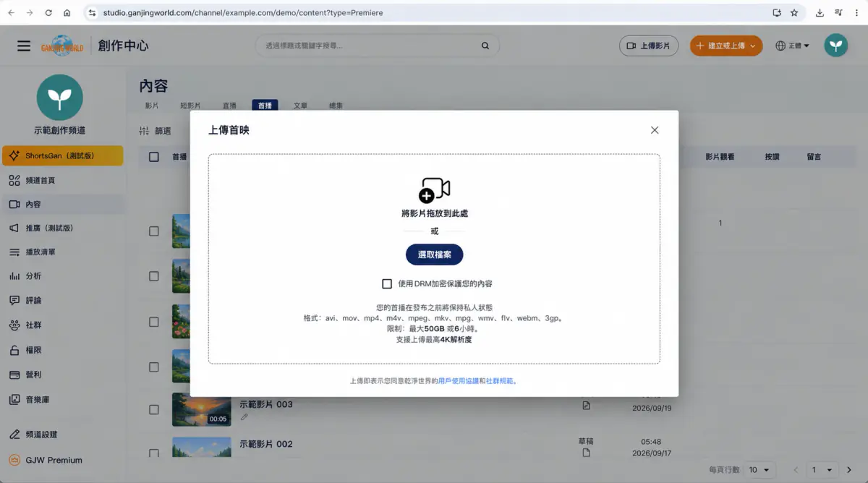Check the third content row checkbox
The width and height of the screenshot is (868, 483).
[153, 322]
